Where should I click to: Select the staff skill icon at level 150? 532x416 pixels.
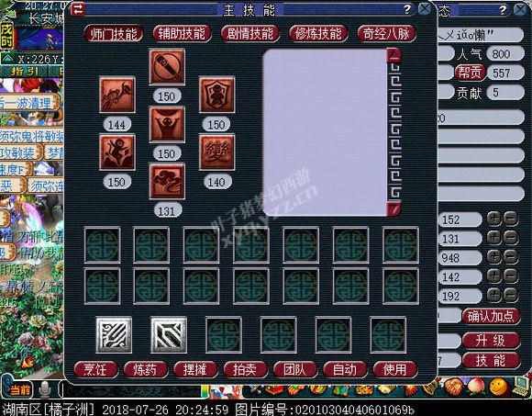[x=167, y=66]
